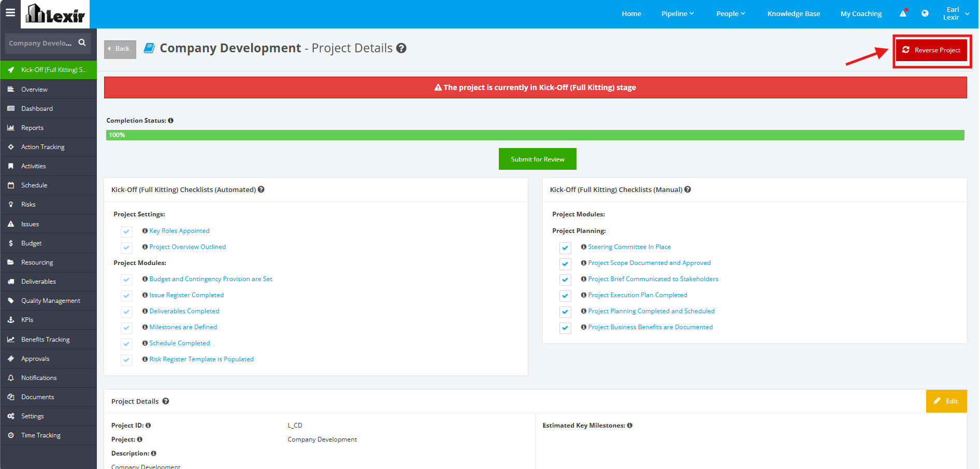
Task: Expand the People dropdown menu
Action: (x=731, y=13)
